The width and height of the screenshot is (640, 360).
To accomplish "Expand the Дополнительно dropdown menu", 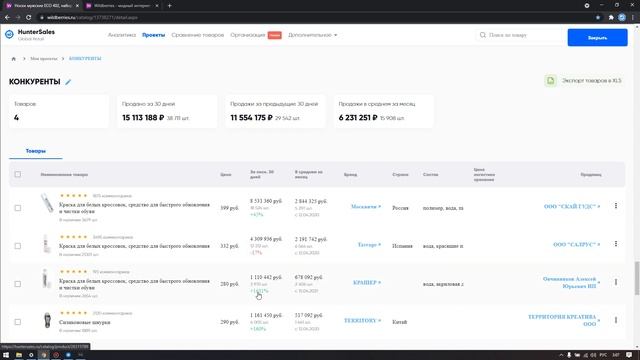I will (x=313, y=35).
